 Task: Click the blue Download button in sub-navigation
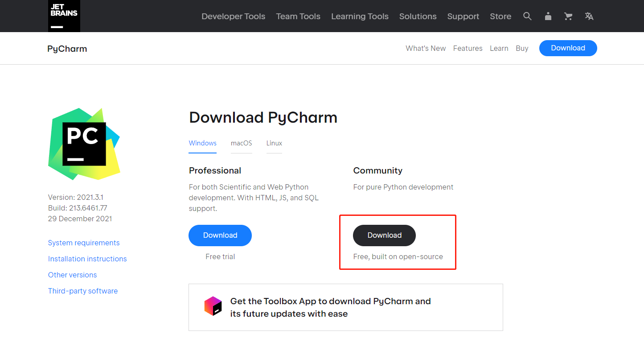pyautogui.click(x=568, y=48)
